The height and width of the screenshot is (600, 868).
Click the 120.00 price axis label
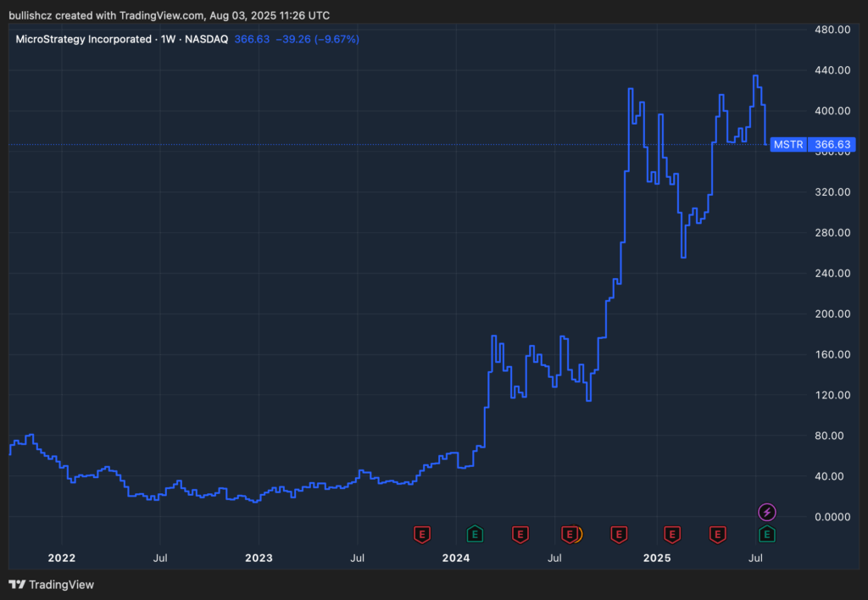pos(832,395)
